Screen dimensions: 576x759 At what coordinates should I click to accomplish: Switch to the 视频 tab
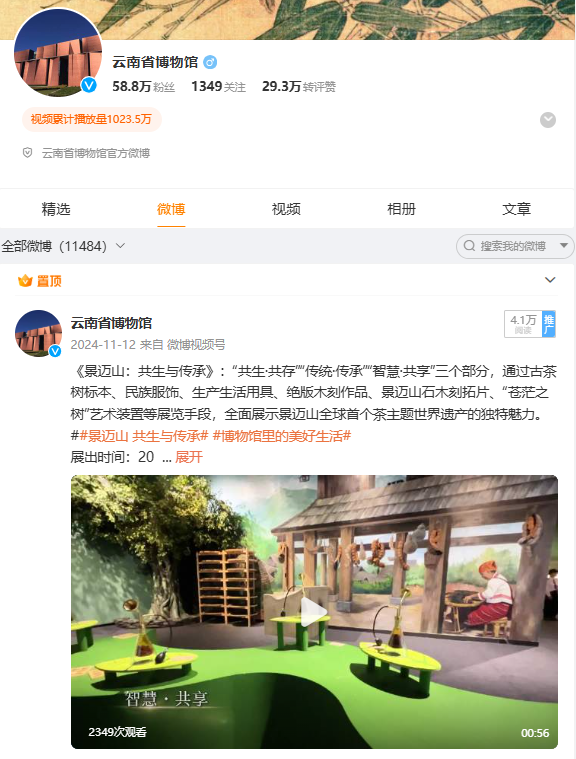(286, 209)
